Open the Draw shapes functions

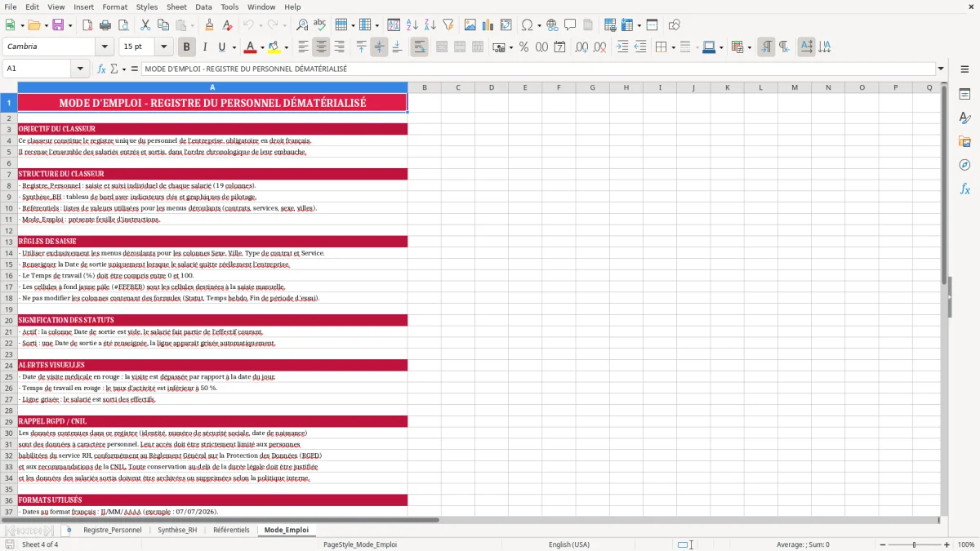(675, 25)
